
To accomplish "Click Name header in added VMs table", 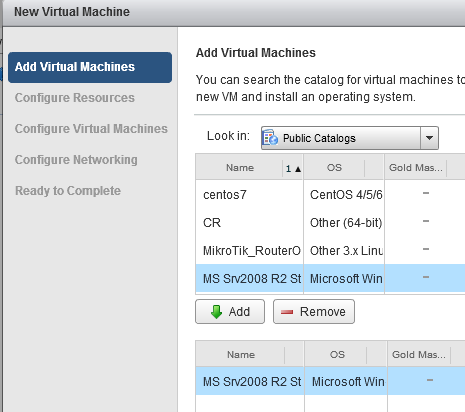I will [241, 355].
